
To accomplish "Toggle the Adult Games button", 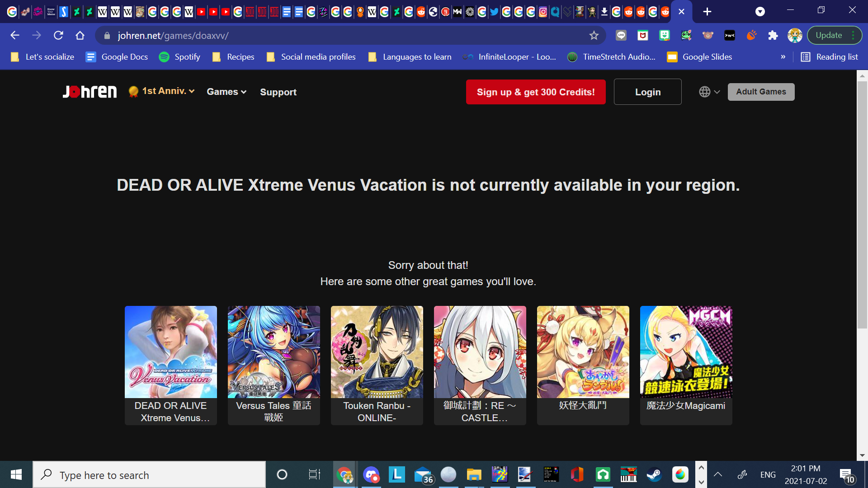I will 760,92.
